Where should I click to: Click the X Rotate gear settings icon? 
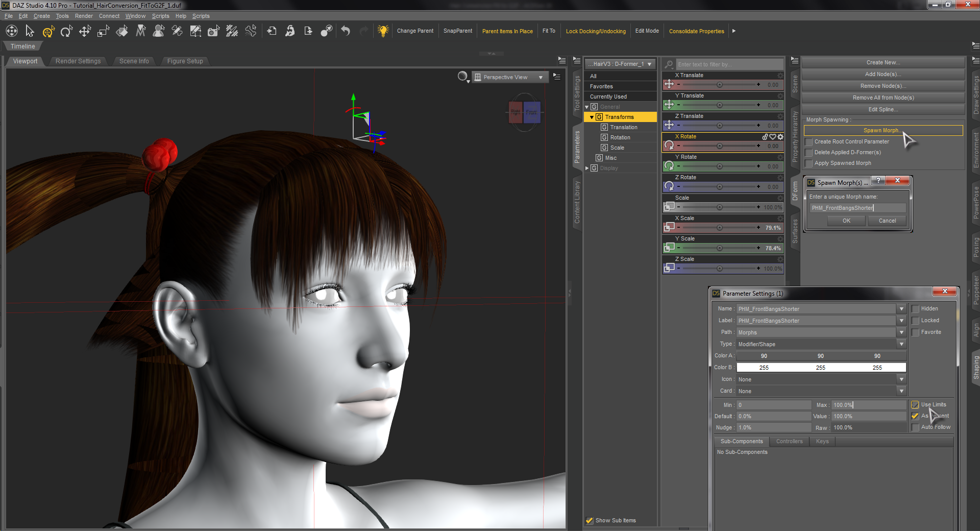[x=780, y=137]
